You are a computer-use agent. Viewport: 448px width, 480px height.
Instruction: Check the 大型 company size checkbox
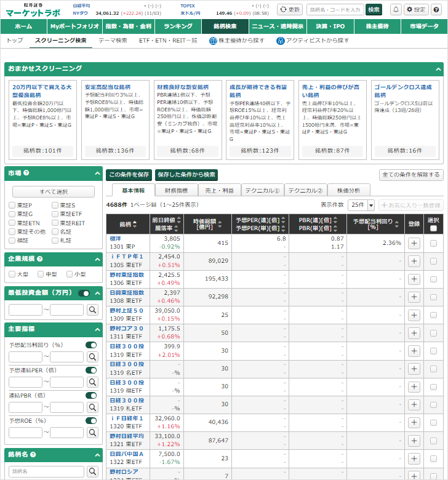point(12,274)
